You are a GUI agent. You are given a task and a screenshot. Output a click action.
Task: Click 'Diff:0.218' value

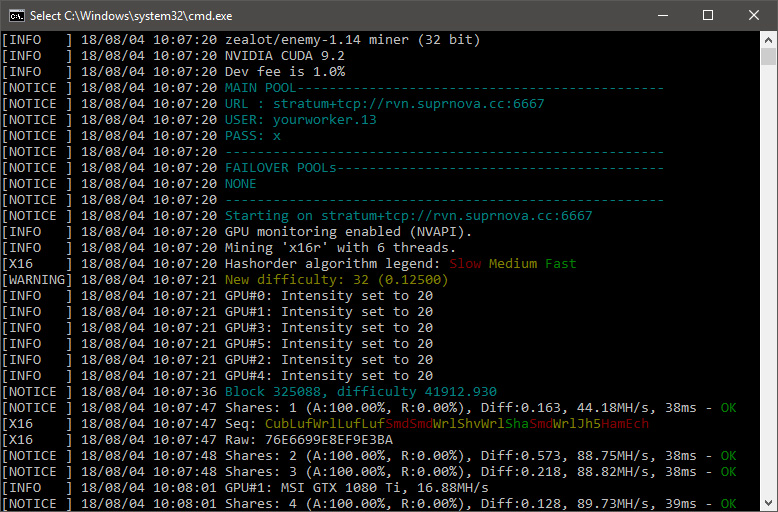520,471
